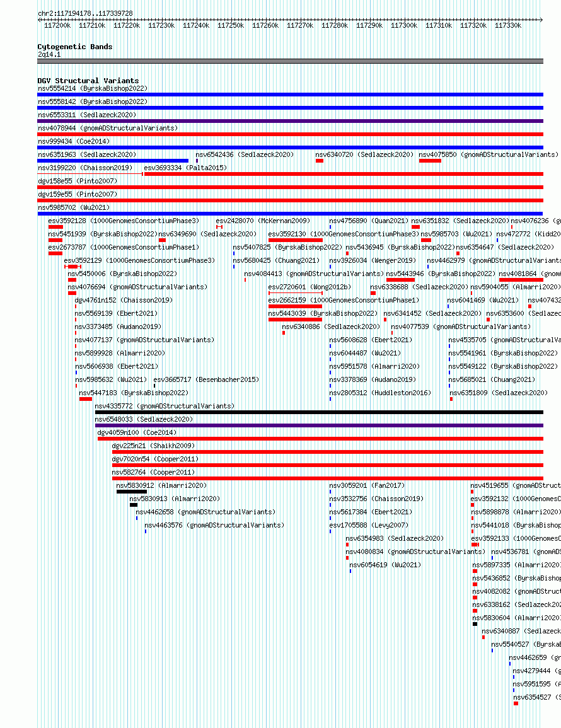Click esv3592129 (1000GenomesConsortiumPhase3) label

coord(139,260)
